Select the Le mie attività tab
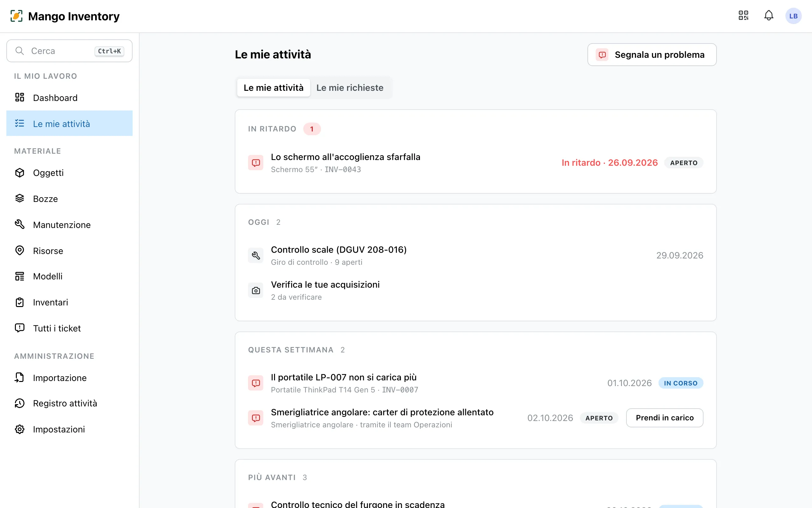 tap(273, 88)
